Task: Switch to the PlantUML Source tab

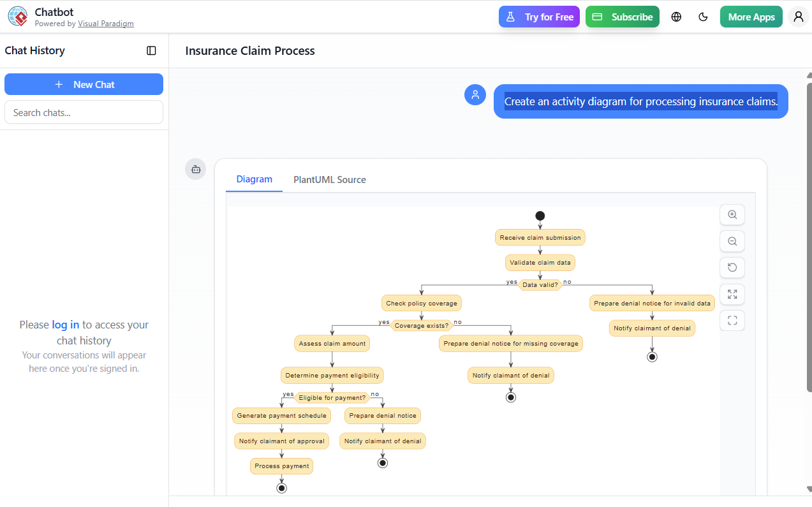Action: (x=329, y=179)
